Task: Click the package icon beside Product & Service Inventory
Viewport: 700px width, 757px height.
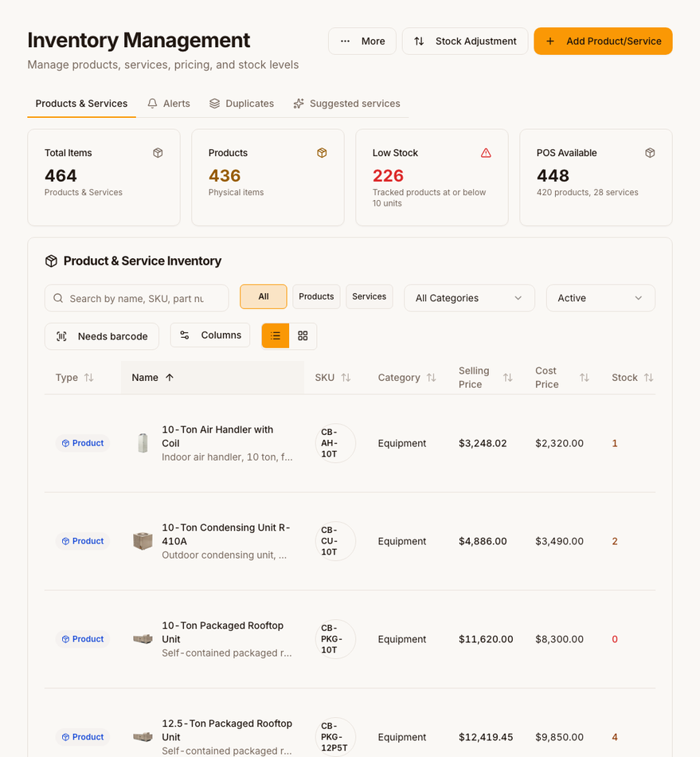Action: tap(51, 261)
